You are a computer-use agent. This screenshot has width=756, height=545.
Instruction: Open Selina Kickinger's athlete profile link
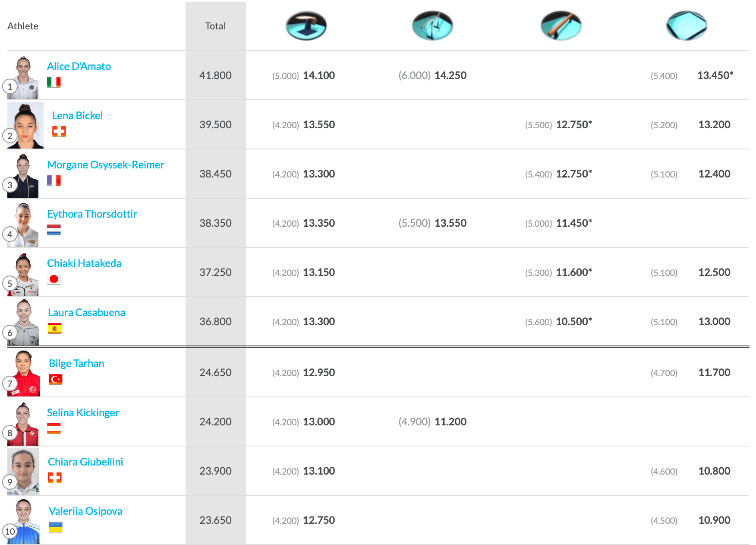click(x=83, y=413)
